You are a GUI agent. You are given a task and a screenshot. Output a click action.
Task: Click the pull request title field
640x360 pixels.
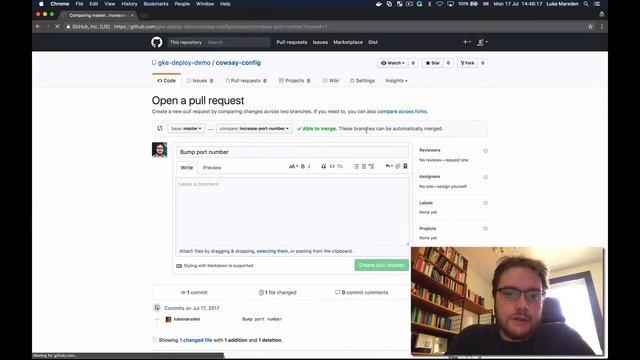pyautogui.click(x=292, y=152)
